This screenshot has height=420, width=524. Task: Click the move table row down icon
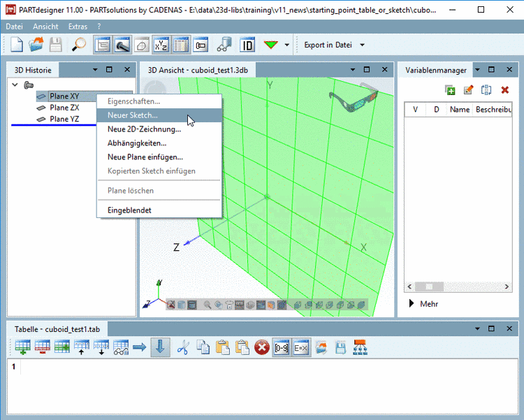[x=101, y=347]
